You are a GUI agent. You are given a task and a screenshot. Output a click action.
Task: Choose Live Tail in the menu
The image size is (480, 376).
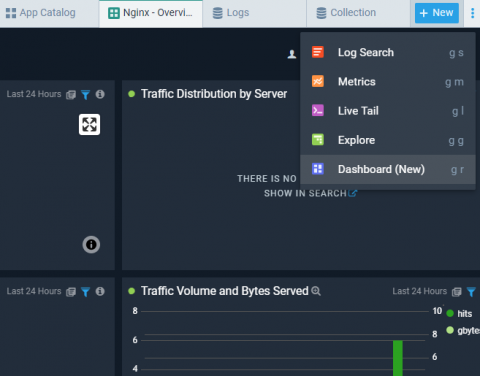pos(388,111)
